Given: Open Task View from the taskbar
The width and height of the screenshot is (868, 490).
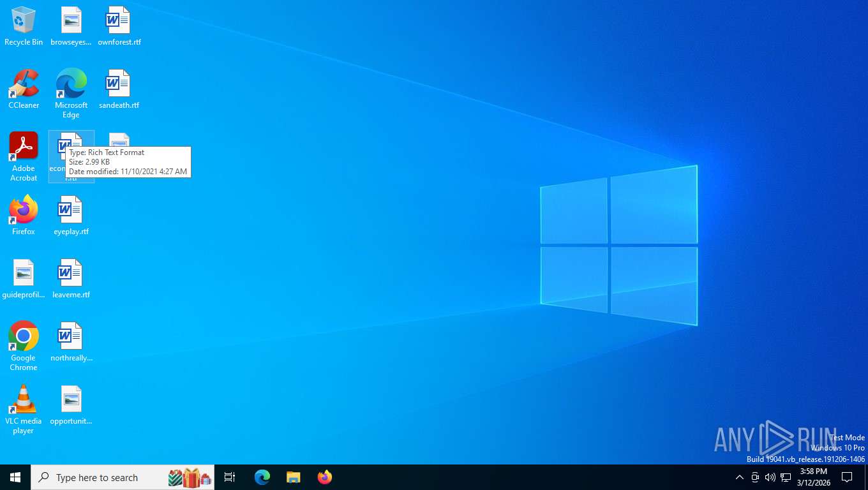Looking at the screenshot, I should pos(230,477).
